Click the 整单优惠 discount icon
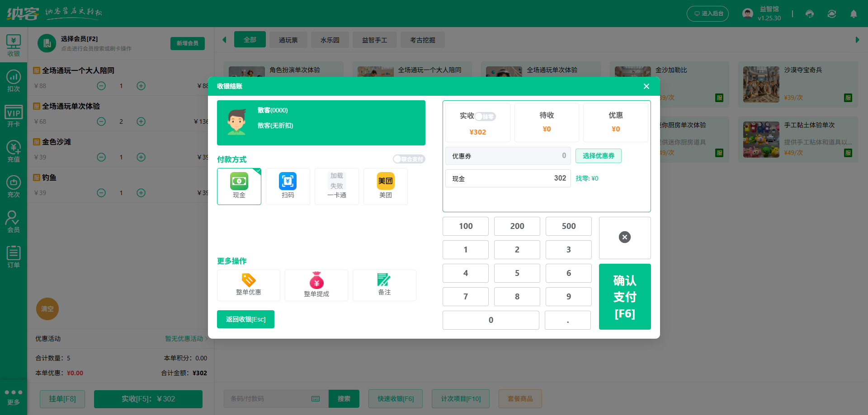This screenshot has height=415, width=868. pyautogui.click(x=248, y=285)
